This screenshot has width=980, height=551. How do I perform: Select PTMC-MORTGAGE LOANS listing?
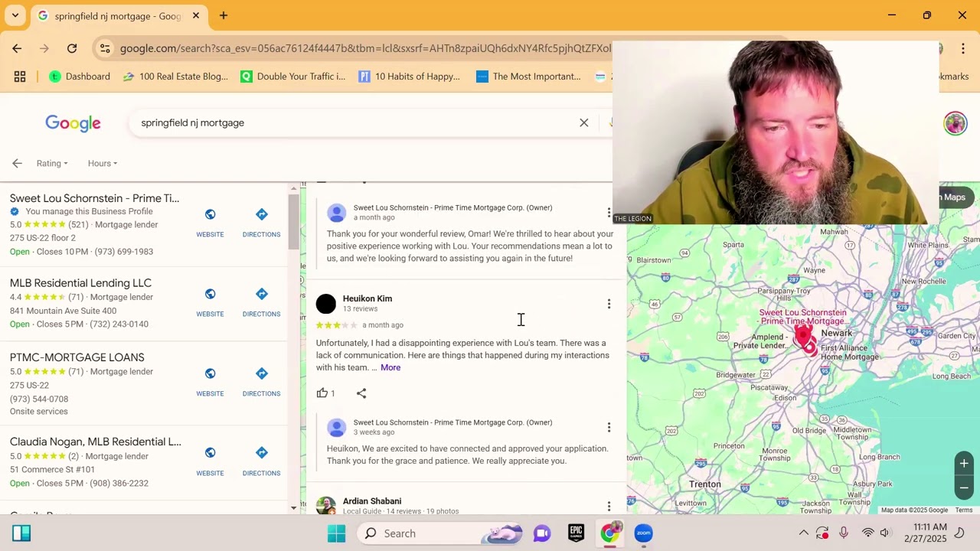(77, 357)
